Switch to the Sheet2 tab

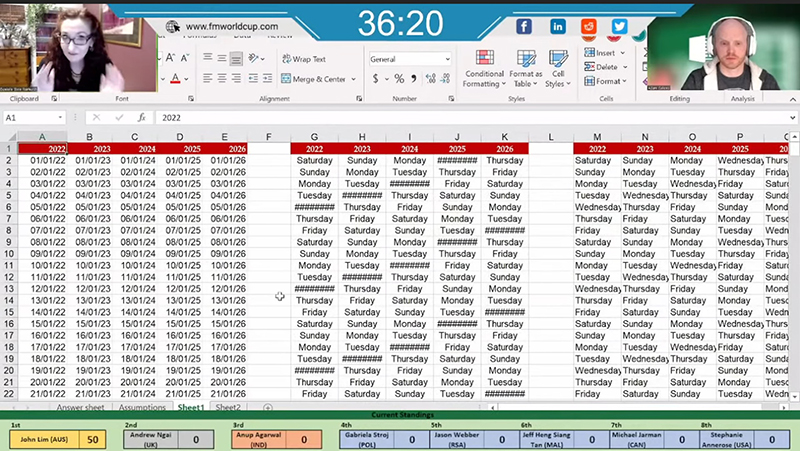tap(228, 407)
